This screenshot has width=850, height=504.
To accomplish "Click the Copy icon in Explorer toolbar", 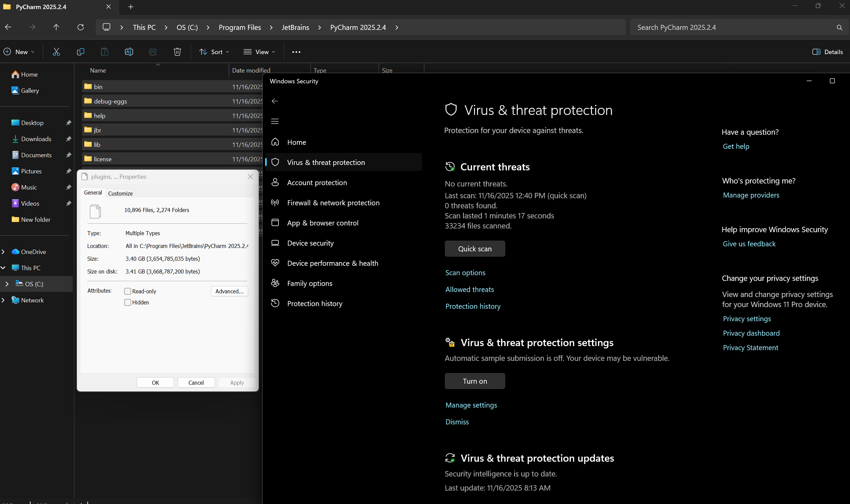I will tap(81, 52).
